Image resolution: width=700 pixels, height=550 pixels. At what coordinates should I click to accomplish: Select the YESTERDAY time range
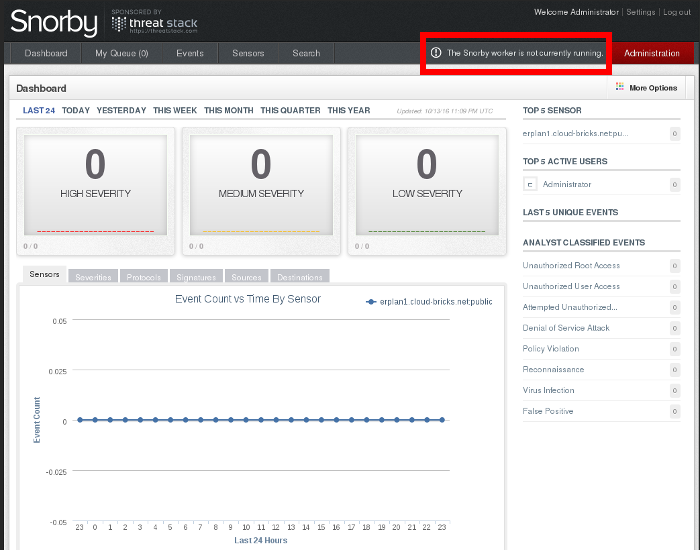pyautogui.click(x=121, y=110)
